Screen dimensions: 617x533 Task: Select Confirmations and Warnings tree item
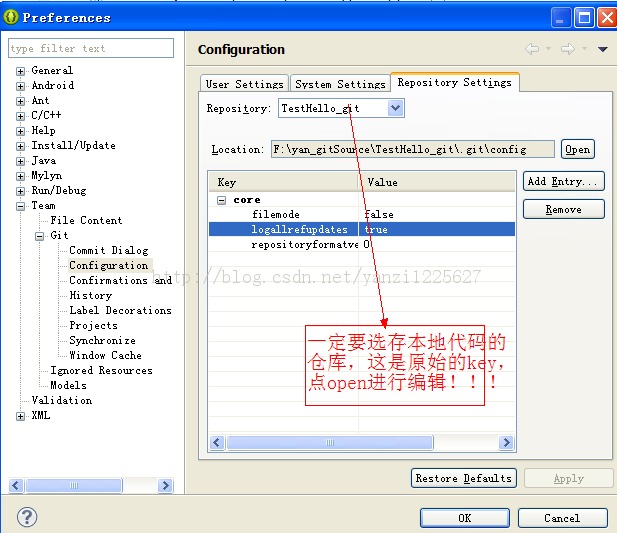[x=120, y=280]
